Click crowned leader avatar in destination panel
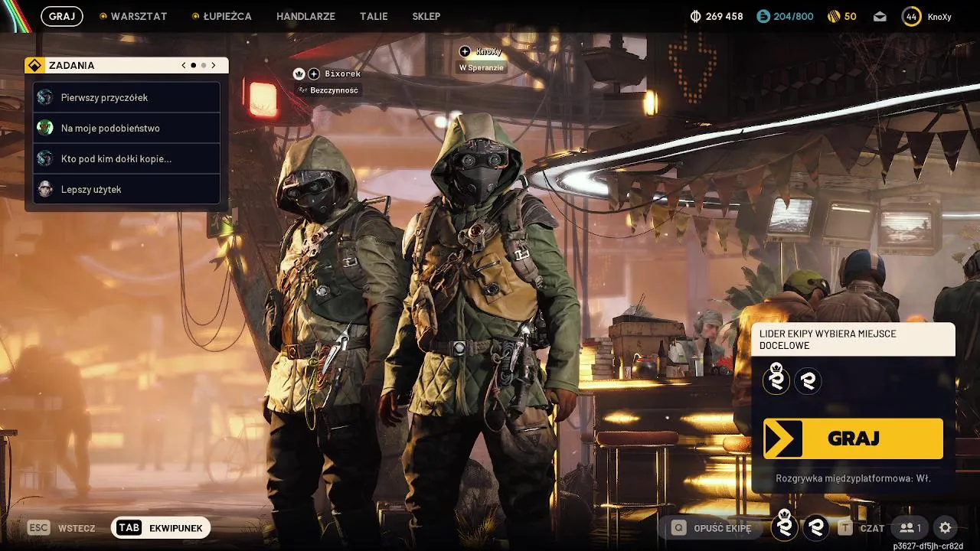The image size is (980, 551). 776,380
